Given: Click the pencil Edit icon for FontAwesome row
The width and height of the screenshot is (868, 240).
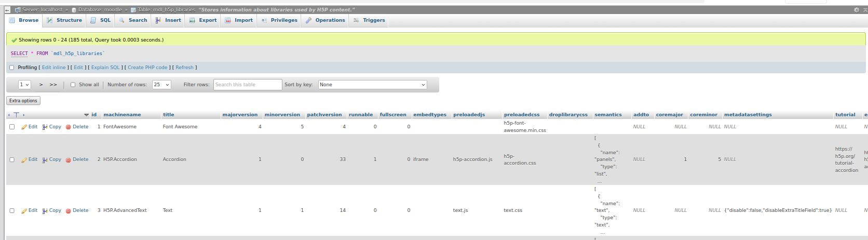Looking at the screenshot, I should 24,127.
